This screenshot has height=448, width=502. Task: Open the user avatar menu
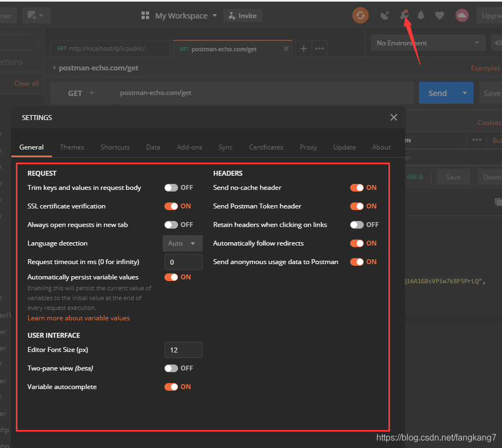462,15
